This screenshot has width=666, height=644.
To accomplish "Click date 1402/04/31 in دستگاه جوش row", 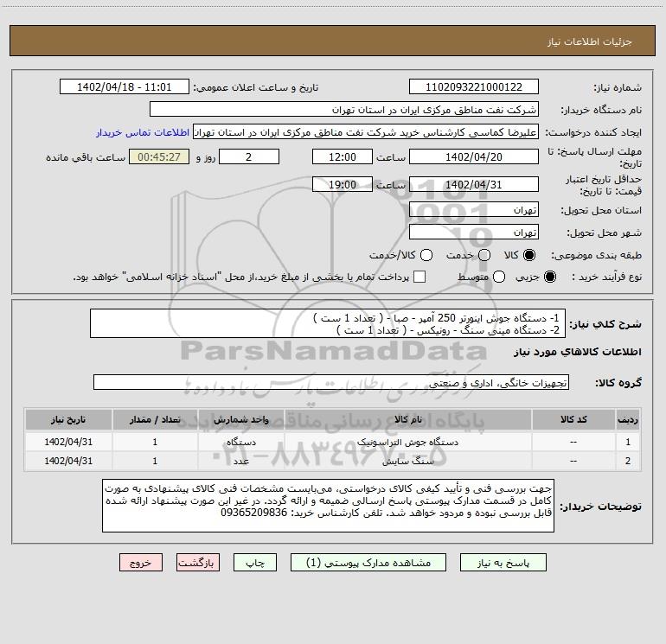I will point(68,442).
